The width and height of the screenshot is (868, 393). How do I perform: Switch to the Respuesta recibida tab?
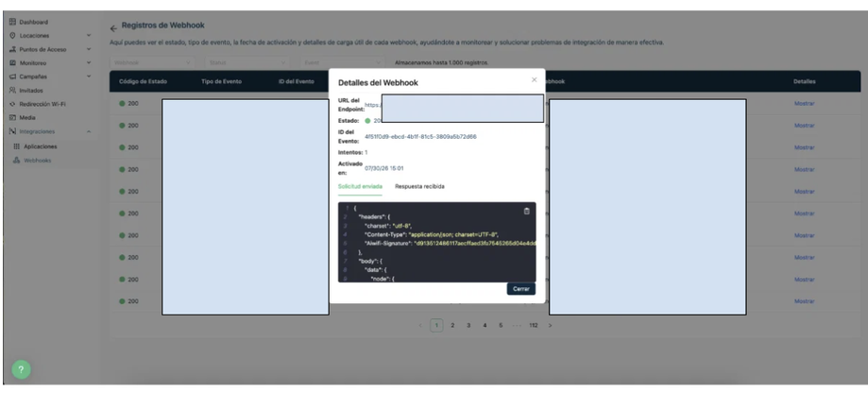[419, 186]
